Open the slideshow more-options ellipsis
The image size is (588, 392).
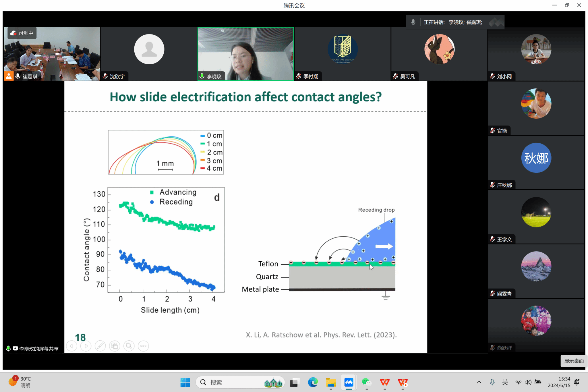(143, 346)
